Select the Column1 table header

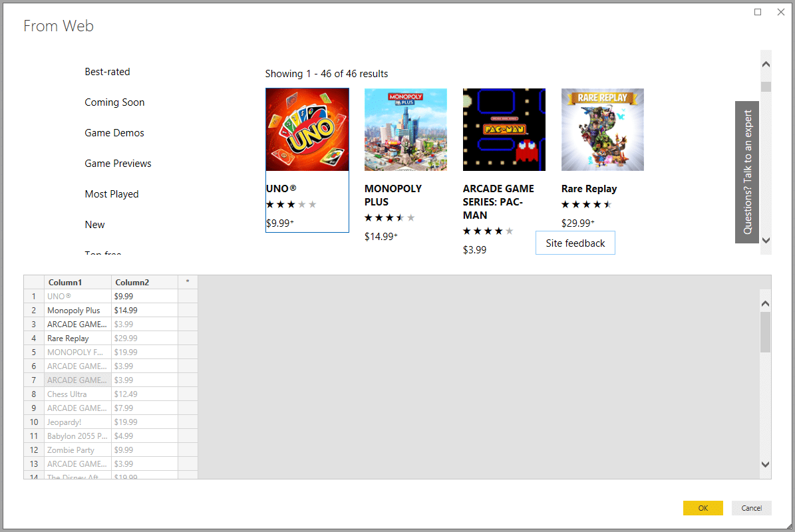pyautogui.click(x=65, y=282)
